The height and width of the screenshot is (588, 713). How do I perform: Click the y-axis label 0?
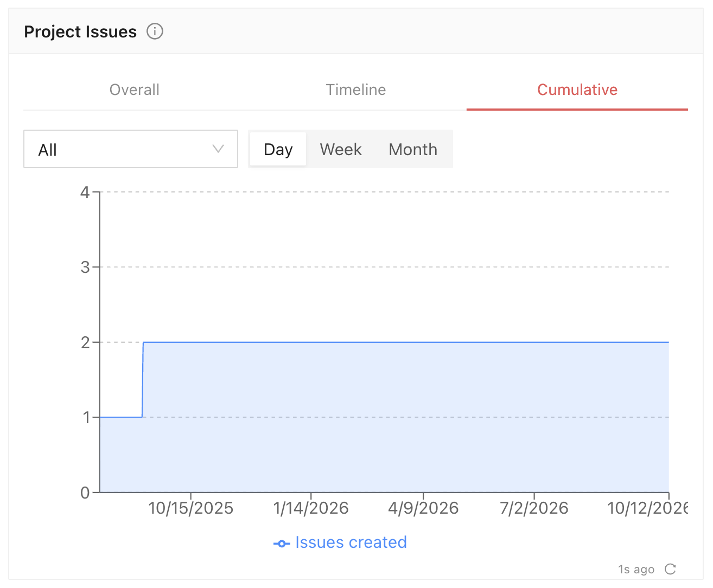[x=85, y=493]
